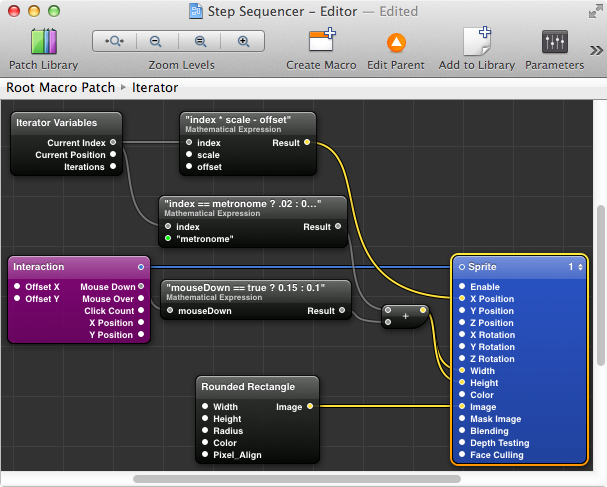The height and width of the screenshot is (487, 607).
Task: Click scale input port
Action: pyautogui.click(x=189, y=154)
